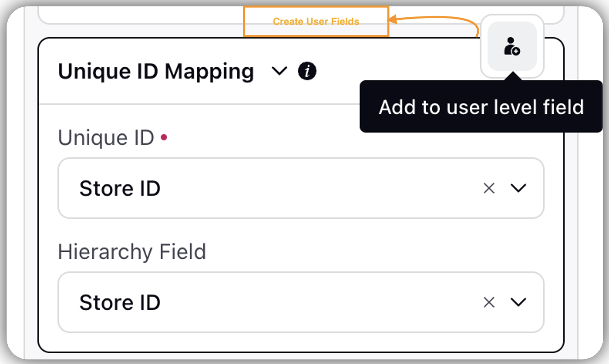Select the Hierarchy Field Store ID combo box

301,302
